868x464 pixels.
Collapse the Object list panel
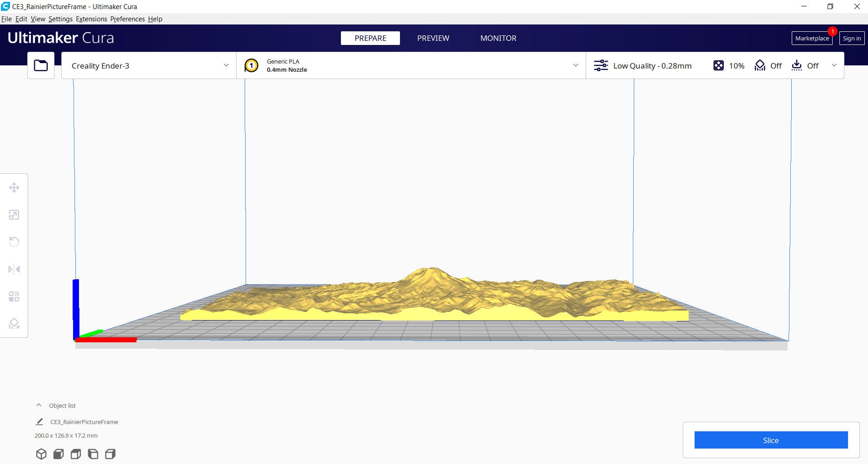(x=39, y=405)
